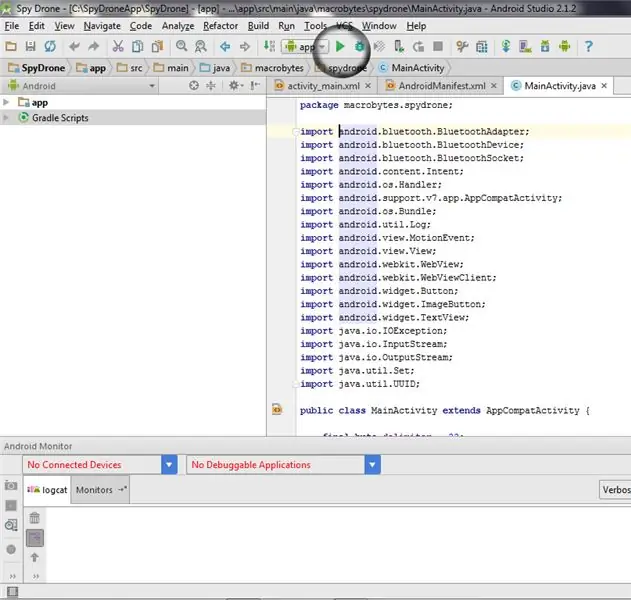Expand the Gradle Scripts tree node

click(x=6, y=118)
